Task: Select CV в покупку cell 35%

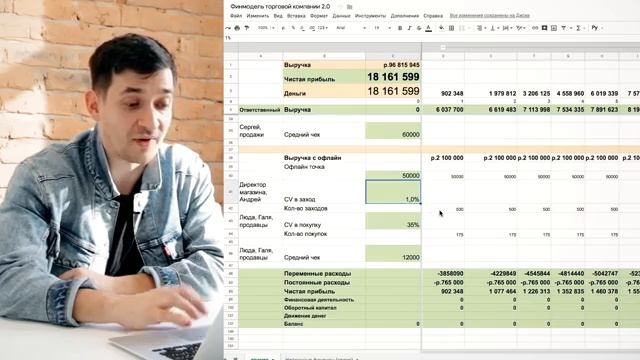Action: tap(393, 221)
